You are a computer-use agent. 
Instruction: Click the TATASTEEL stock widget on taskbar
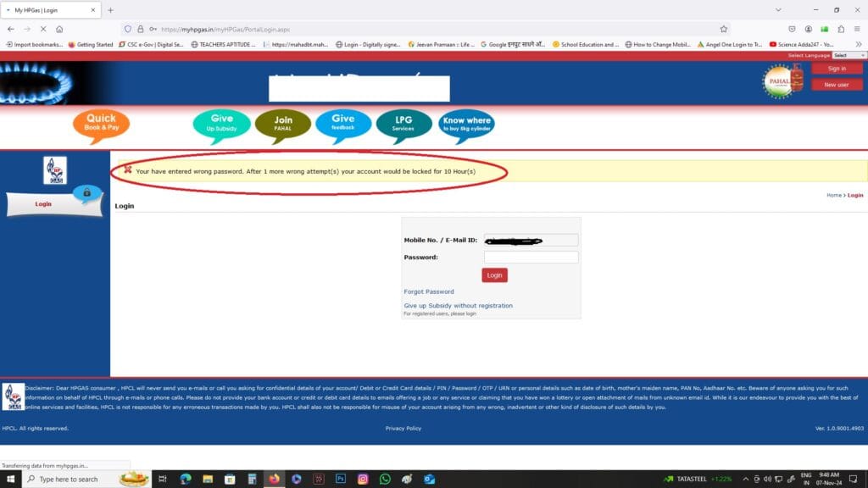pyautogui.click(x=698, y=480)
